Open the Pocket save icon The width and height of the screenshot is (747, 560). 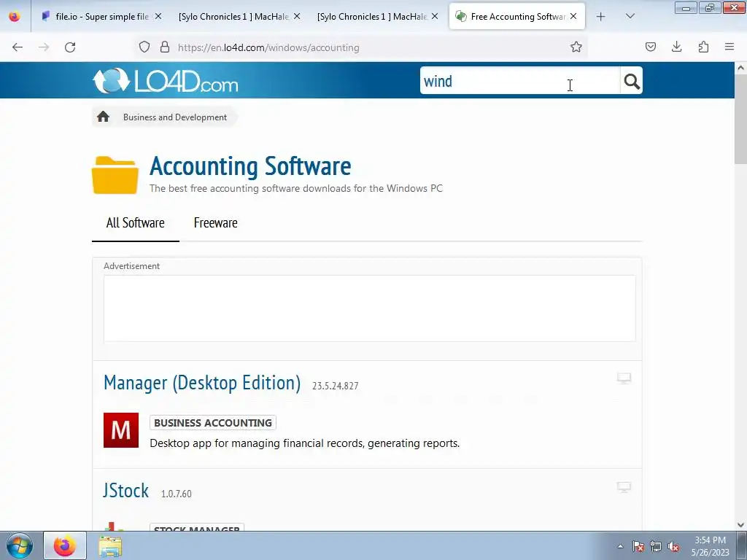(650, 47)
